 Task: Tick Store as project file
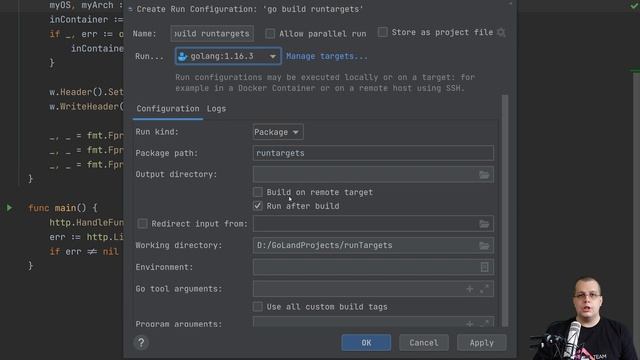pyautogui.click(x=382, y=32)
